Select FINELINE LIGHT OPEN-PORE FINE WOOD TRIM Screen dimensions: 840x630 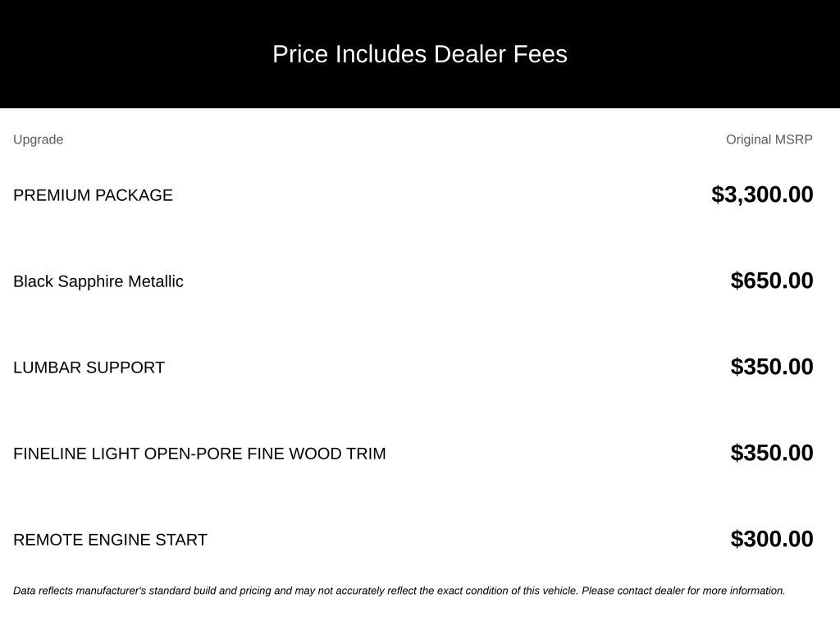point(199,454)
